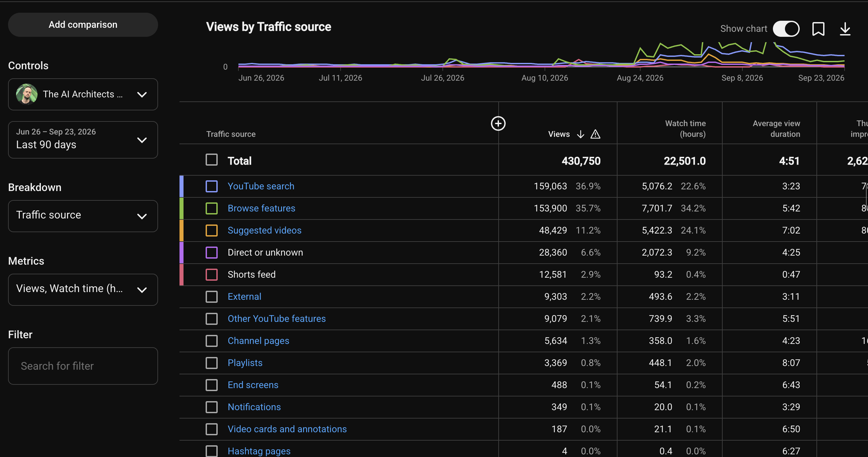Open the Last 90 days date range dropdown
The width and height of the screenshot is (868, 457).
83,140
